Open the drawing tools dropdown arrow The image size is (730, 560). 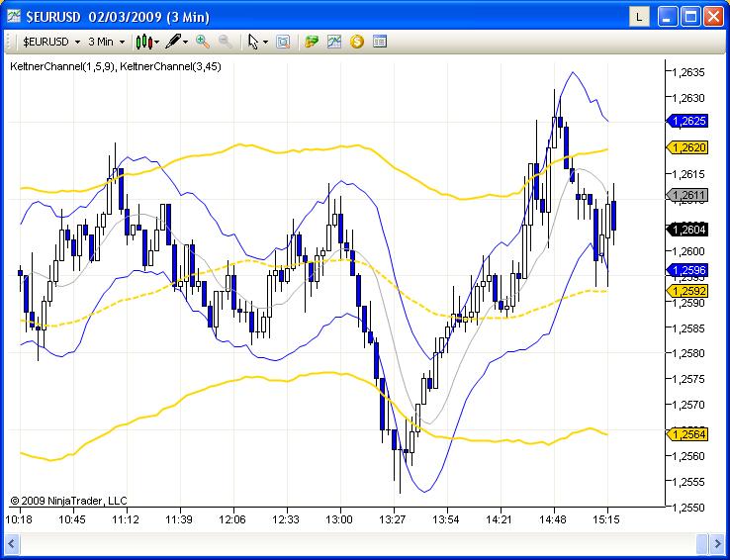point(186,42)
